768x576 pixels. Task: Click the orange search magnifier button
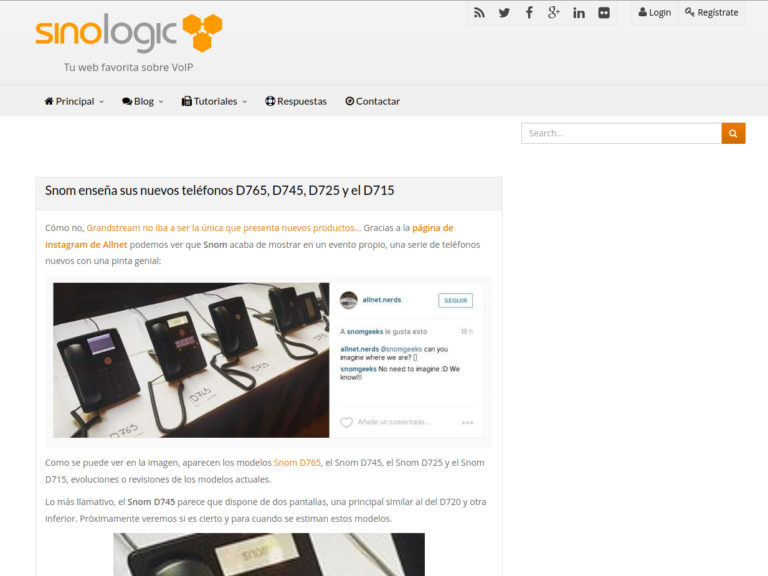[x=733, y=133]
